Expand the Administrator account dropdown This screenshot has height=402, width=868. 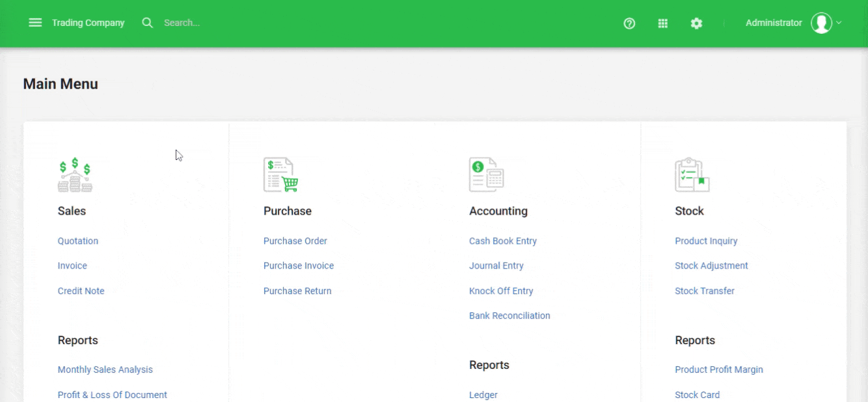coord(839,23)
